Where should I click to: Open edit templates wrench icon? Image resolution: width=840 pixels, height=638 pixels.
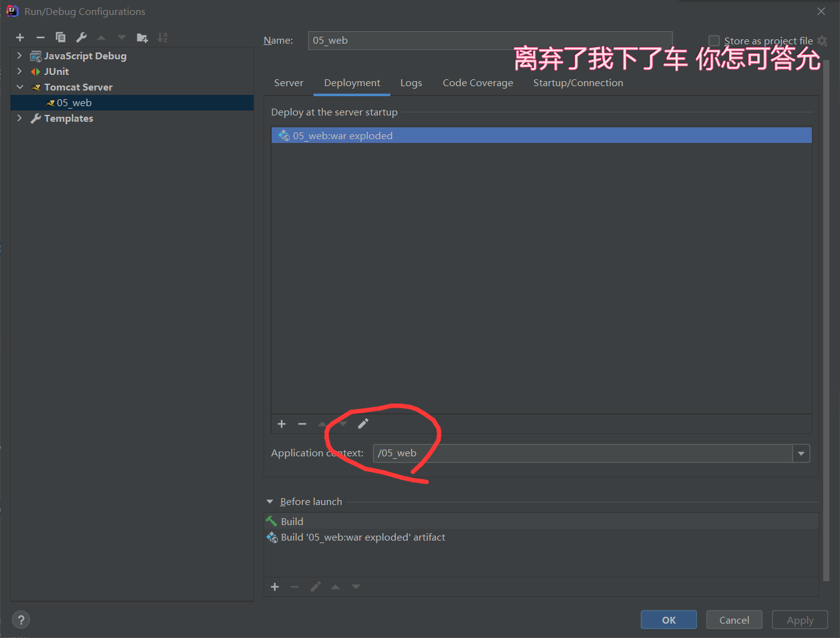coord(81,37)
